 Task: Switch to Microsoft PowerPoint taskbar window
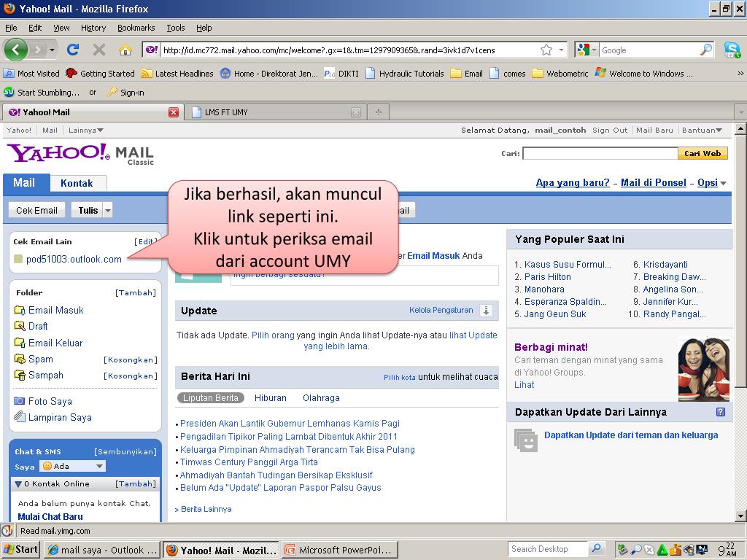pos(338,550)
